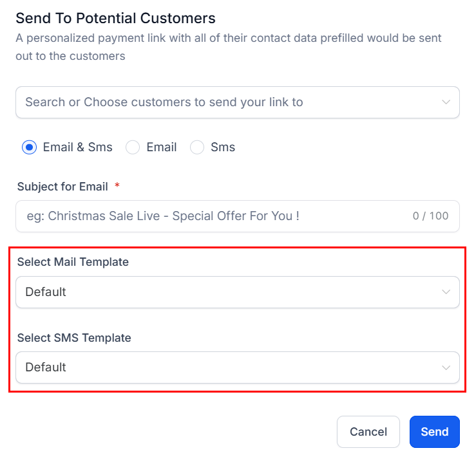The height and width of the screenshot is (455, 476).
Task: Expand the Select Mail Template chevron arrow
Action: pyautogui.click(x=446, y=292)
